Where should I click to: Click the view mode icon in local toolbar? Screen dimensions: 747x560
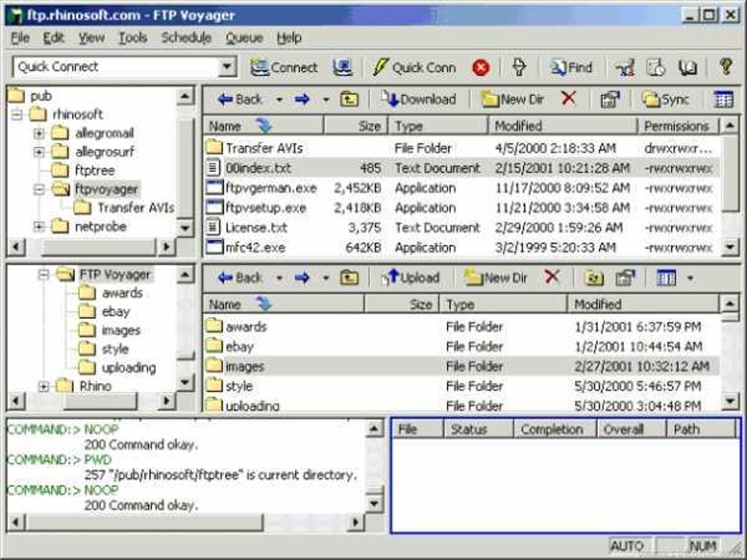[x=666, y=277]
